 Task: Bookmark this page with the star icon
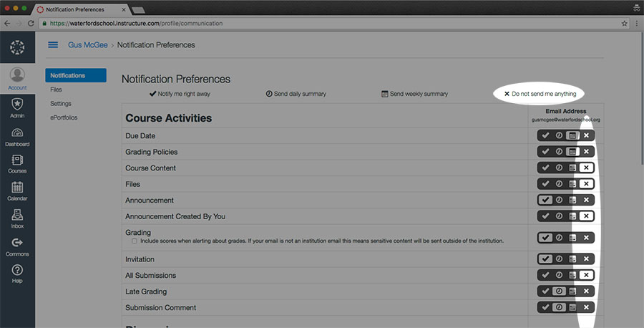pyautogui.click(x=624, y=23)
